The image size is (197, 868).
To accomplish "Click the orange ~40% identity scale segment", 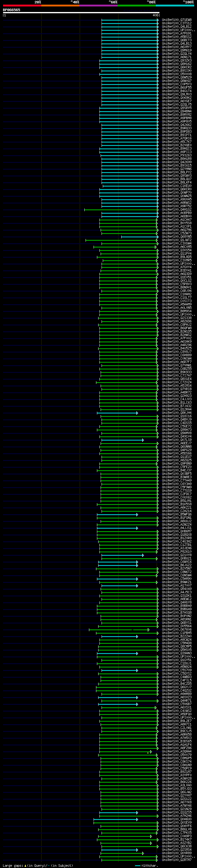I will [x=60, y=6].
